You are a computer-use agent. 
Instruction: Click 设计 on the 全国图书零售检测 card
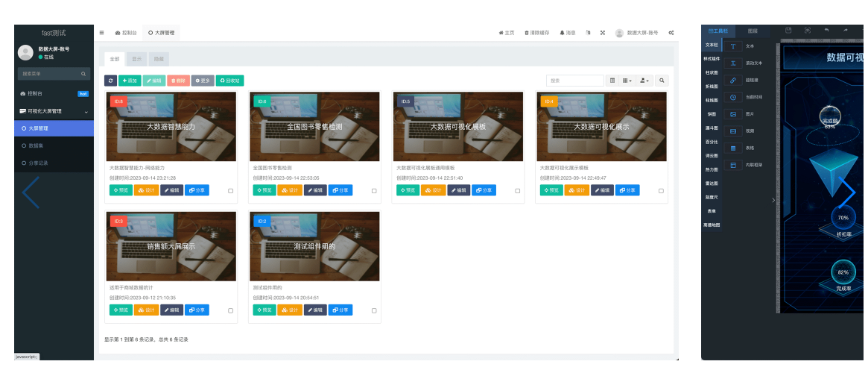coord(290,190)
